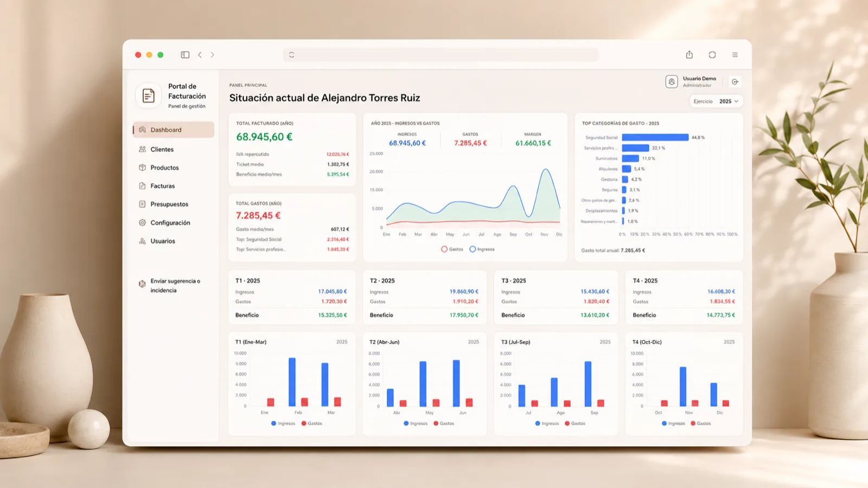Click the Presupuestos sheet icon
The image size is (868, 488).
click(142, 204)
